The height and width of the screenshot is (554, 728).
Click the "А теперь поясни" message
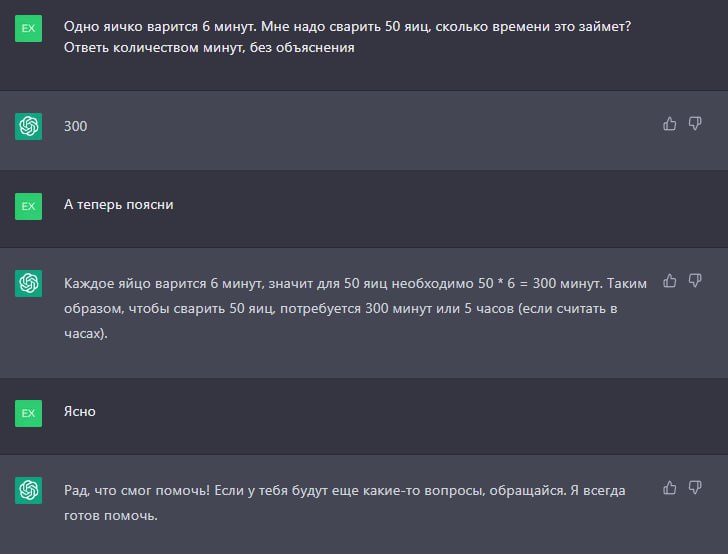pyautogui.click(x=118, y=205)
